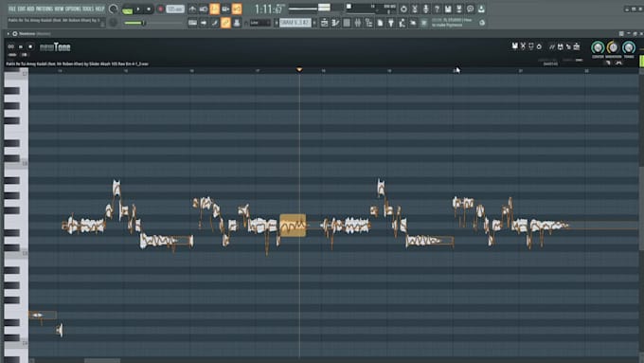The width and height of the screenshot is (644, 363).
Task: Select the Newtone slice scissors tool
Action: 523,46
